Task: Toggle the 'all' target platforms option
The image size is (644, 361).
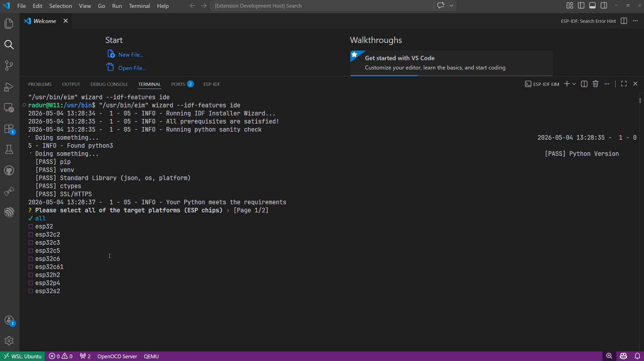Action: [37, 218]
